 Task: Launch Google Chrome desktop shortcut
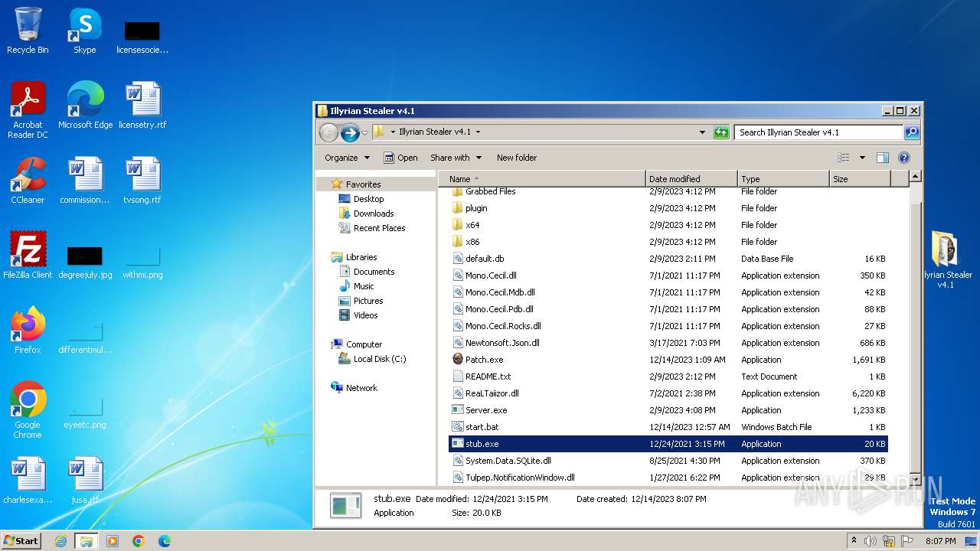(28, 410)
